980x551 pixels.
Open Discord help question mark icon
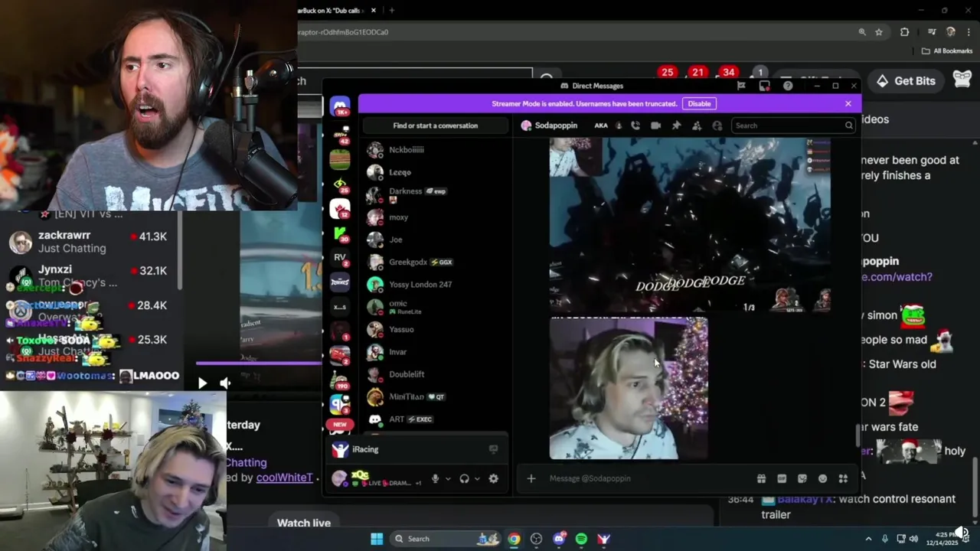point(788,86)
